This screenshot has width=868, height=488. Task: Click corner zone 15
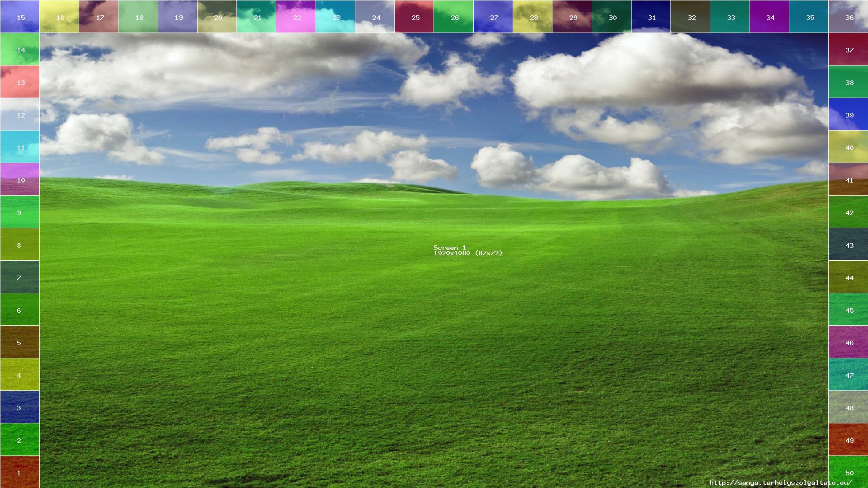[19, 16]
